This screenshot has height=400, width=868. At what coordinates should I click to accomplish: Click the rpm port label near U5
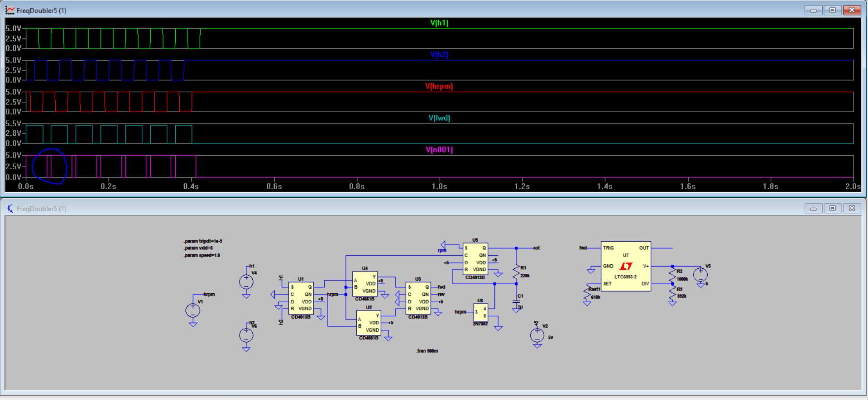[442, 250]
